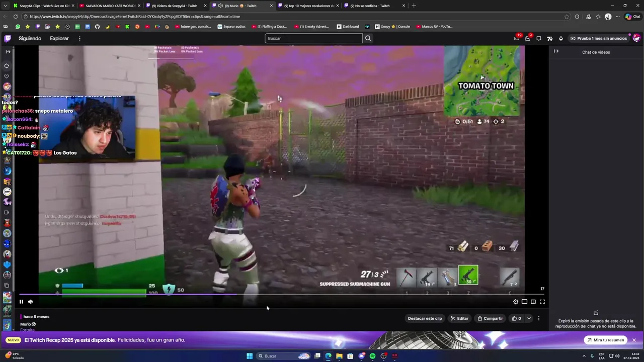The image size is (644, 362).
Task: Click Prueba 1 mes sin anuncios
Action: tap(599, 38)
